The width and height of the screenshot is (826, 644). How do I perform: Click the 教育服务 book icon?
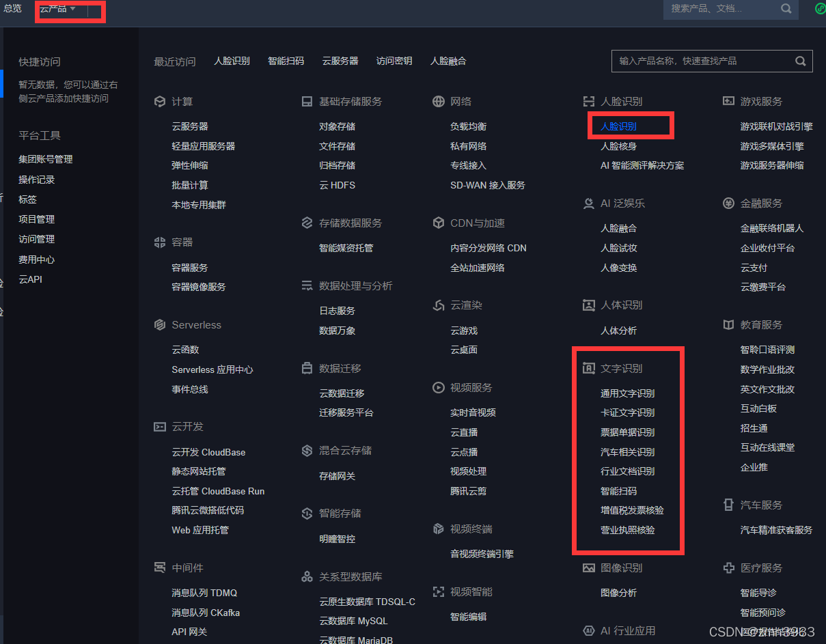pyautogui.click(x=728, y=325)
